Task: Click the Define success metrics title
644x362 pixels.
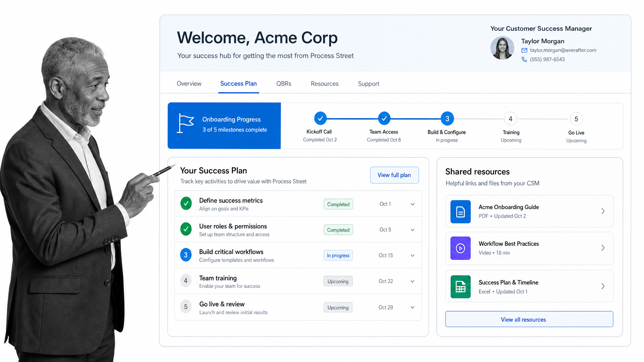Action: [231, 200]
